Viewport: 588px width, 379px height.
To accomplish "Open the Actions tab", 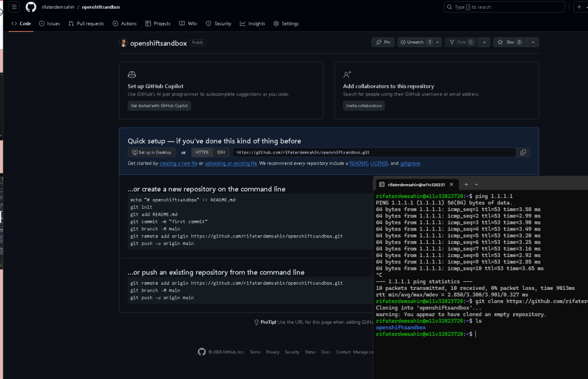I will point(125,23).
